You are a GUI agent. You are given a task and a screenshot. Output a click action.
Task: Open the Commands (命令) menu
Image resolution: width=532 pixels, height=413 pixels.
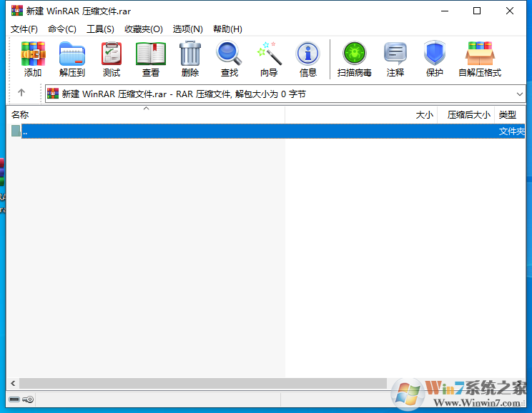tap(61, 29)
